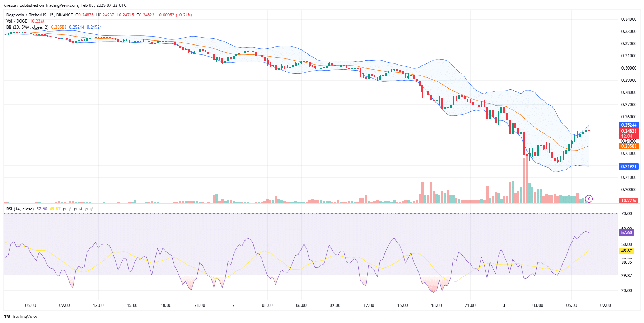This screenshot has height=323, width=644.
Task: Click the 0.34000 price axis label
Action: point(629,19)
